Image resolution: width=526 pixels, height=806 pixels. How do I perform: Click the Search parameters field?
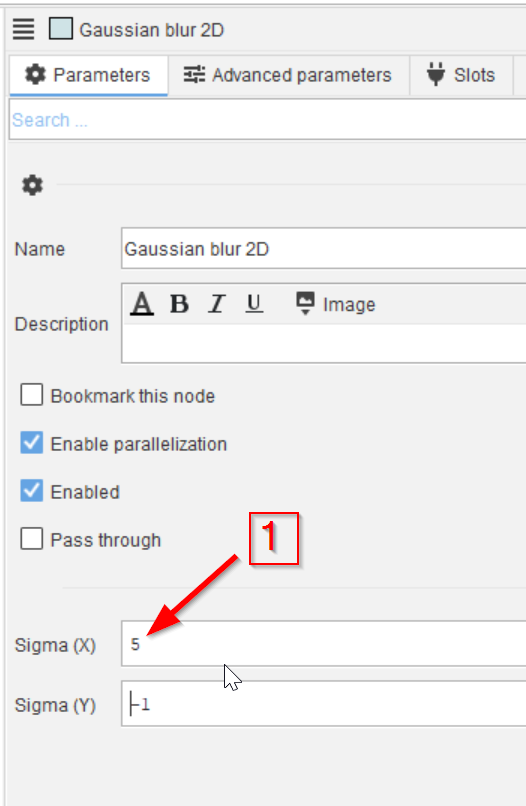(x=267, y=120)
